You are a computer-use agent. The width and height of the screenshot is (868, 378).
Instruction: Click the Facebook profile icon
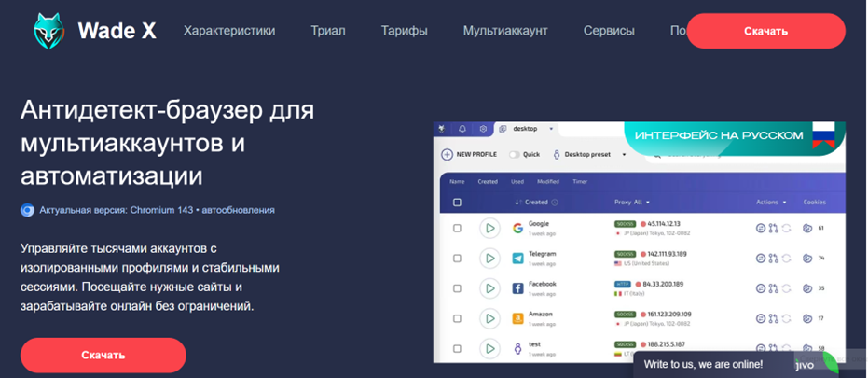pos(518,288)
